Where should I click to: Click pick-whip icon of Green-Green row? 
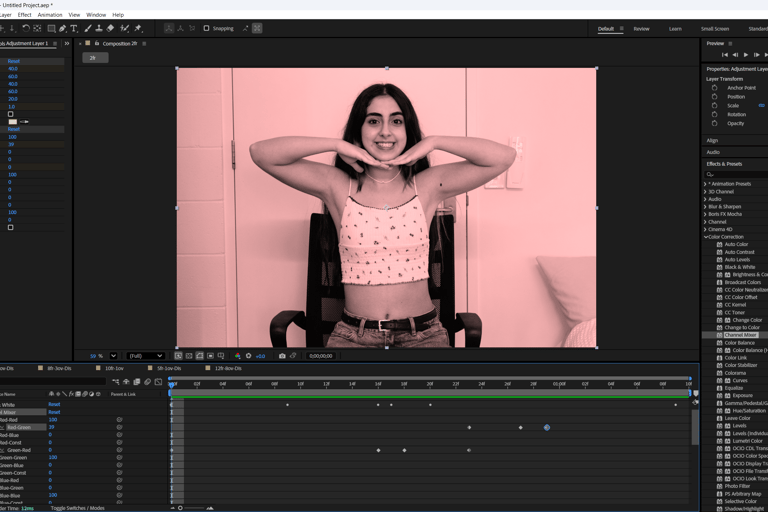(119, 458)
